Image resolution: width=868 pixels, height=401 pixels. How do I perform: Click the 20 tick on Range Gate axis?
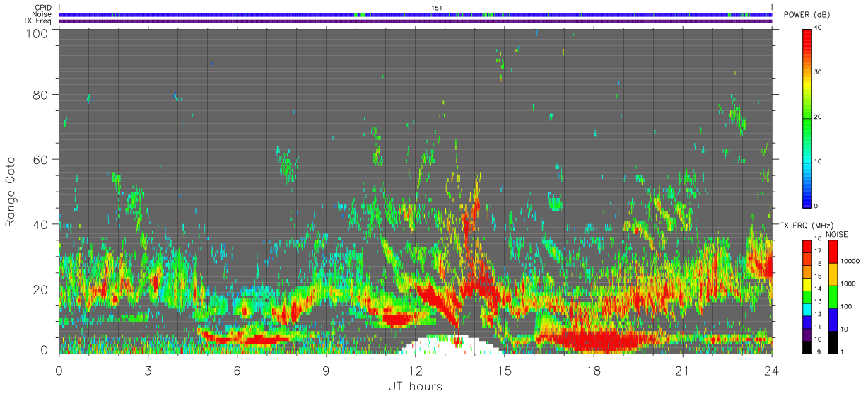click(x=42, y=289)
